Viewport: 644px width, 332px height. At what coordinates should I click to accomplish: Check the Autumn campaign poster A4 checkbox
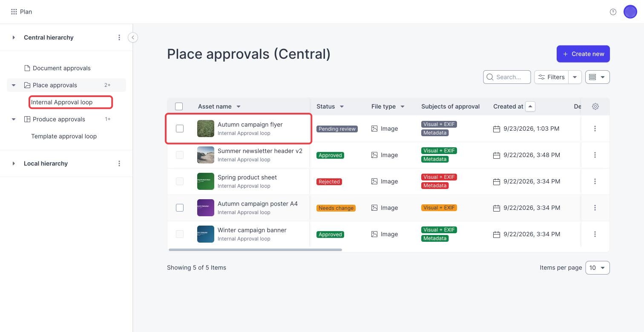pos(180,208)
